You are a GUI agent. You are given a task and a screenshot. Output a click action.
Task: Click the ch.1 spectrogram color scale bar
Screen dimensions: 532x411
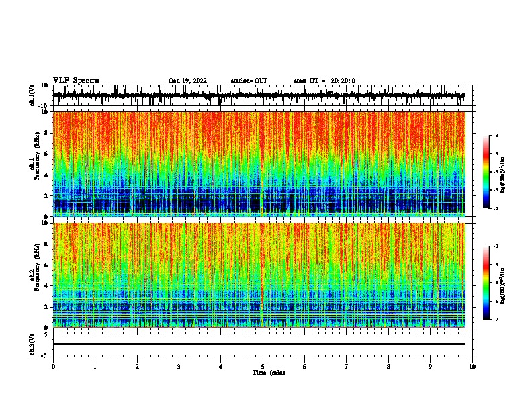coord(486,172)
